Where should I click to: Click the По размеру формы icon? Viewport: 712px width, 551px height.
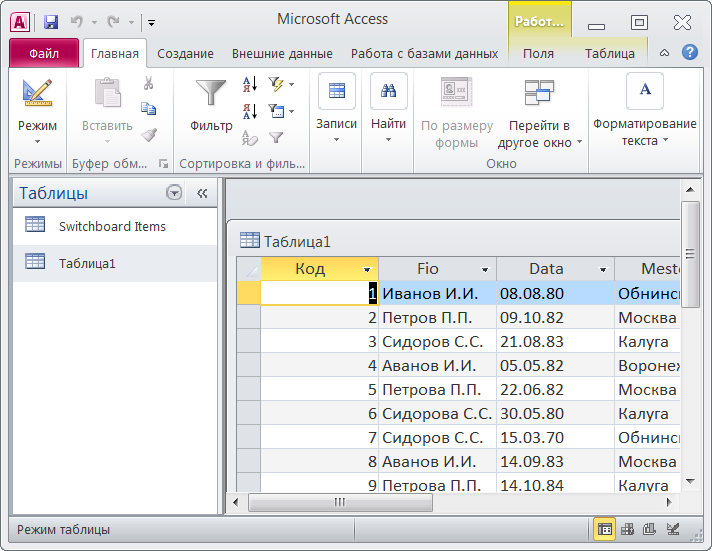(456, 91)
